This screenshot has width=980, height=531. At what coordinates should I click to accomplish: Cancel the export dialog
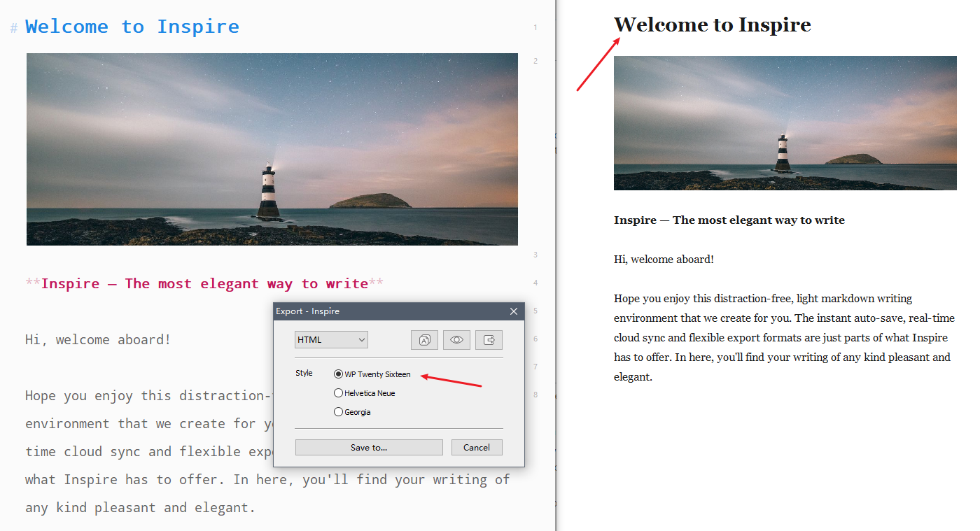[x=477, y=447]
